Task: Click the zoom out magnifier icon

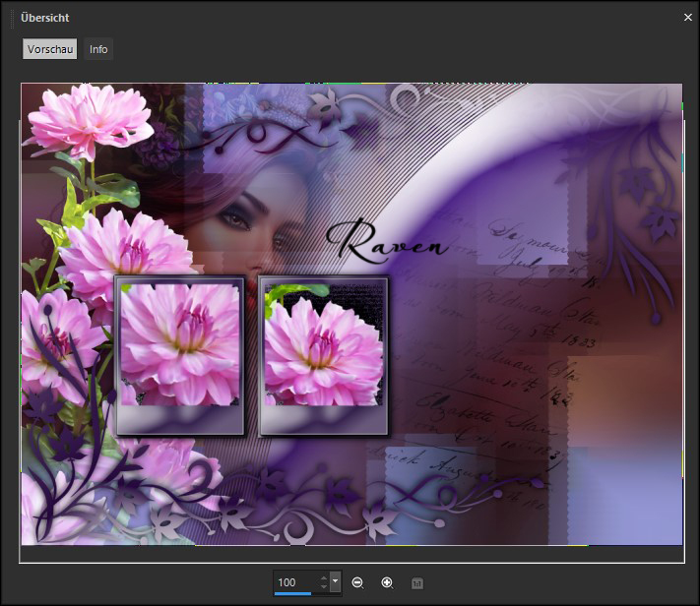Action: [357, 583]
